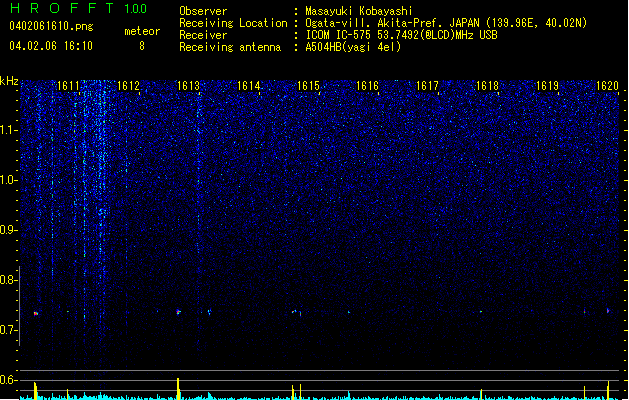Click the meteor label
Viewport: 629px width, 400px height.
142,31
